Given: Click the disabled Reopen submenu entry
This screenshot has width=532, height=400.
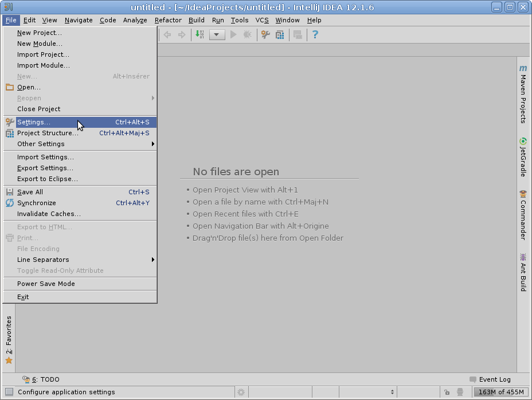Looking at the screenshot, I should 80,98.
